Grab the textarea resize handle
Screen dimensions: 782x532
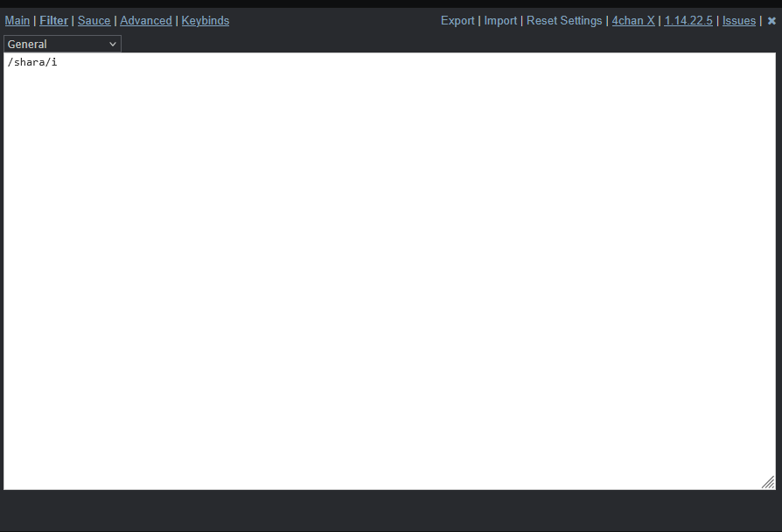[769, 483]
